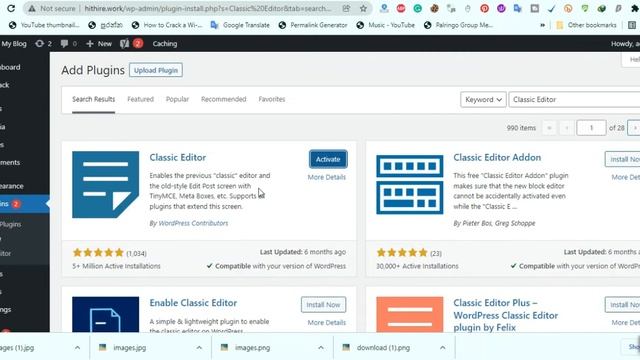The image size is (640, 360).
Task: Click the Classic Editor Addon plugin icon
Action: (x=409, y=184)
